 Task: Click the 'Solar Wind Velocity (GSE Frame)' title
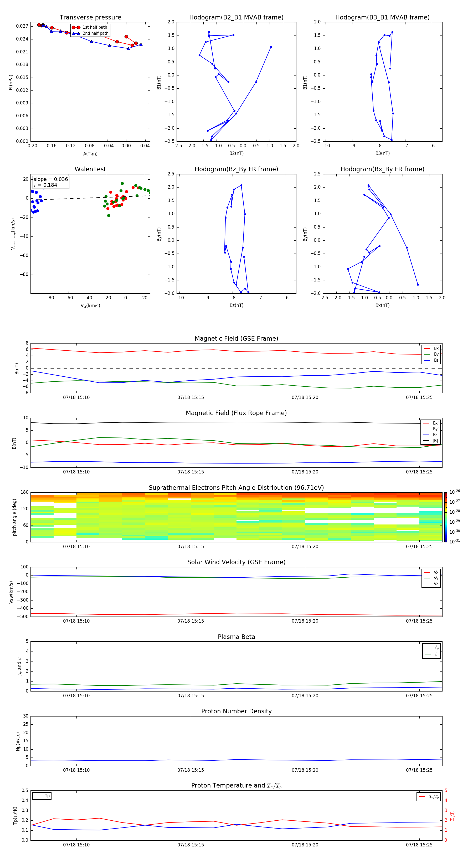236,562
